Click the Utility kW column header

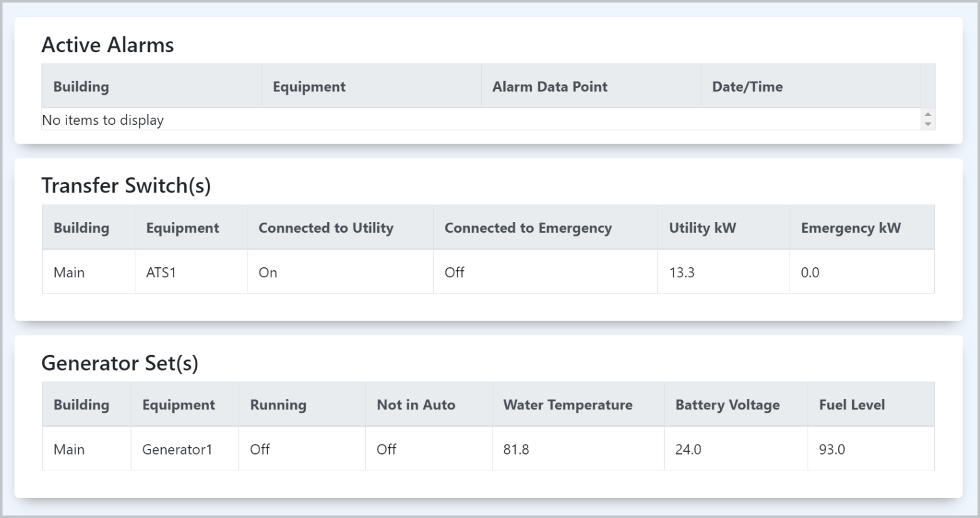tap(702, 228)
